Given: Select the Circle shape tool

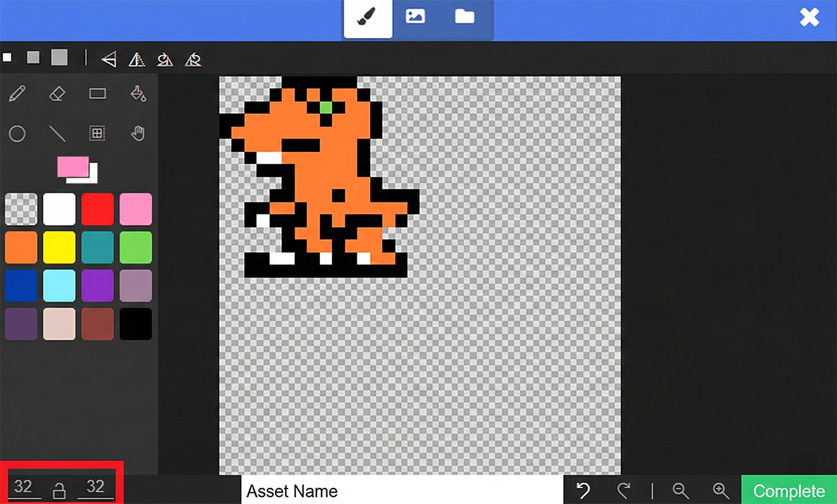Looking at the screenshot, I should point(18,134).
